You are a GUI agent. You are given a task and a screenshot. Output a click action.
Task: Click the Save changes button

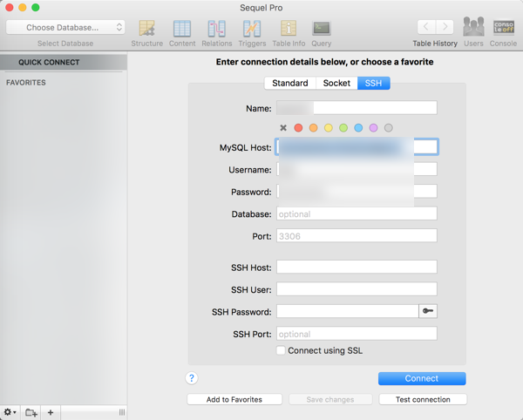330,399
